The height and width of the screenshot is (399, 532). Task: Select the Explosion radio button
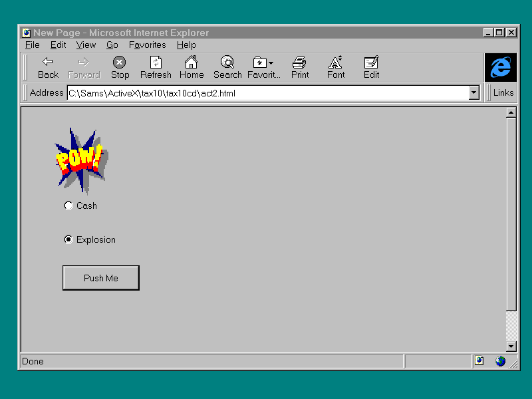(x=68, y=239)
